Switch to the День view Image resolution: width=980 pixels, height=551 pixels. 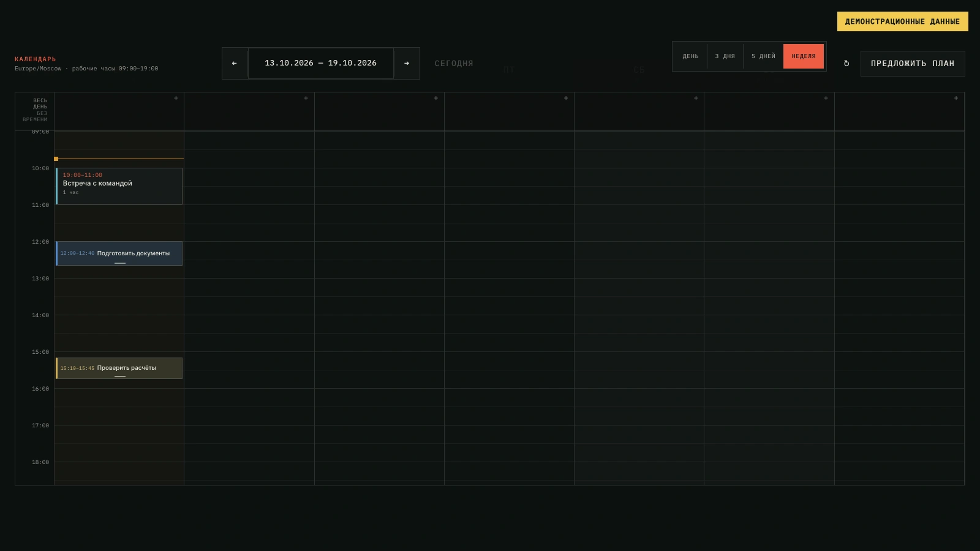click(x=691, y=56)
